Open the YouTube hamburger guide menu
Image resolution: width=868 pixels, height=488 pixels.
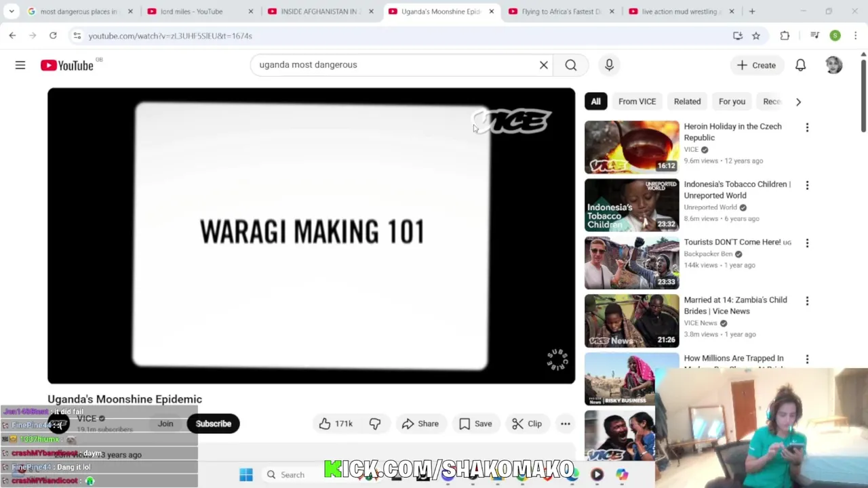(x=20, y=65)
